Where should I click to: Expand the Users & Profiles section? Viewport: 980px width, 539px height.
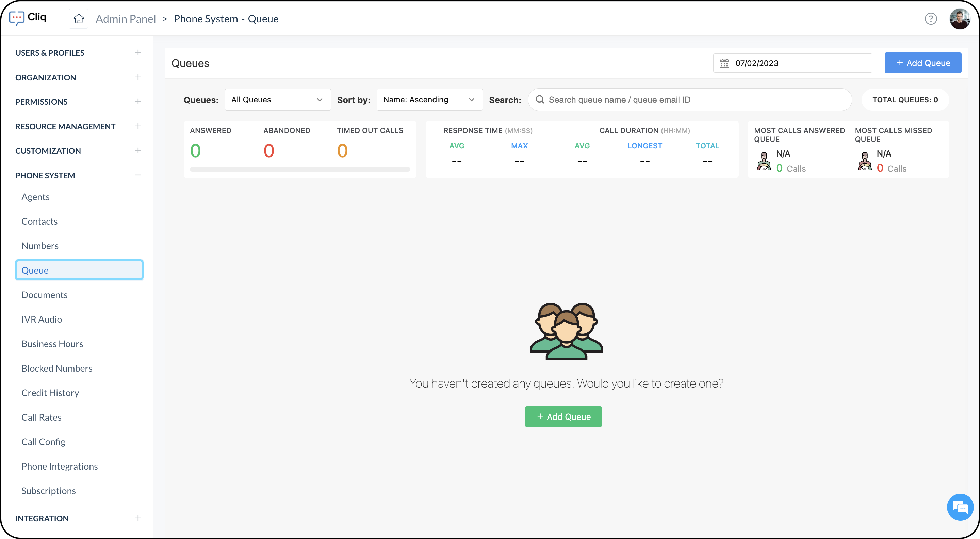point(138,52)
